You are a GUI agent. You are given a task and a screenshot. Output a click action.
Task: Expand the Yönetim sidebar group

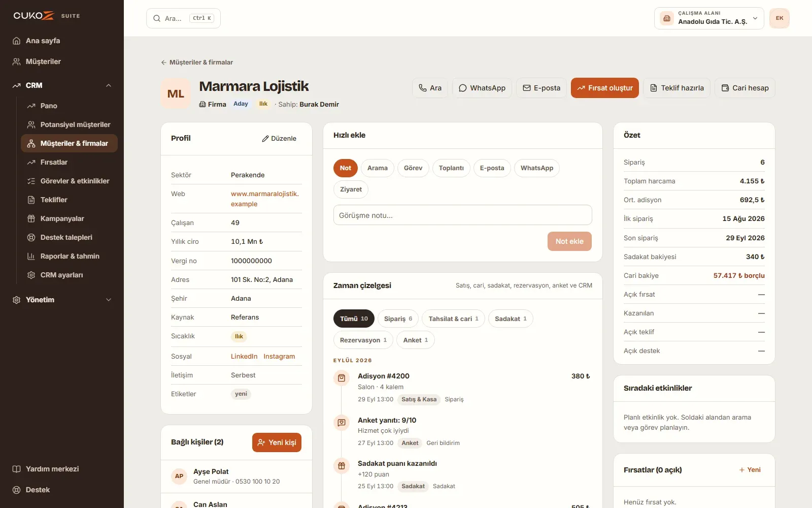(61, 300)
